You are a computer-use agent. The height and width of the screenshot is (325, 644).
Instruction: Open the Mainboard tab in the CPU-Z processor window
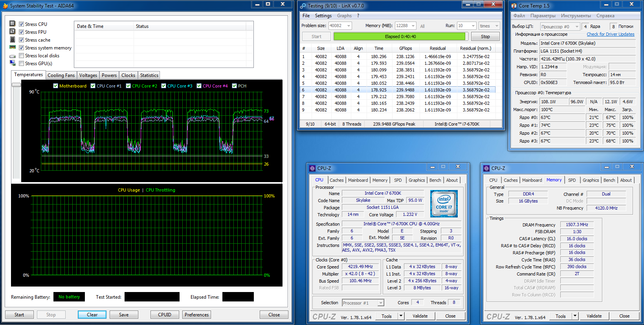point(358,180)
